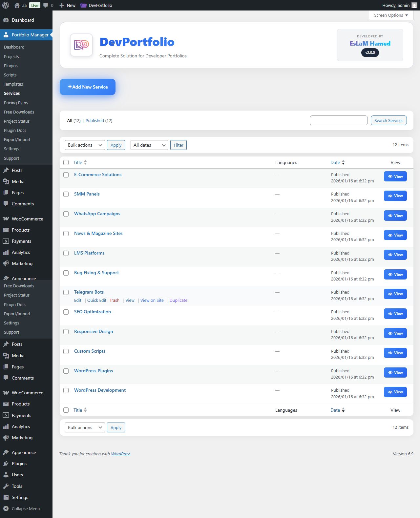
Task: Click the plus New icon in admin bar
Action: (x=62, y=5)
